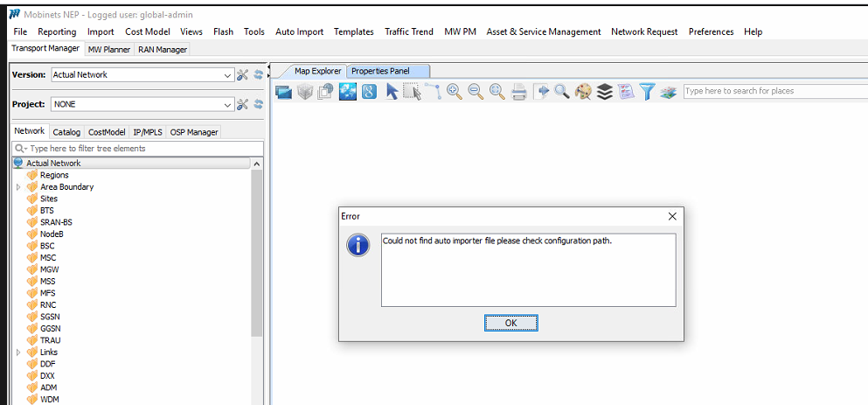
Task: Click the color palette icon
Action: [x=583, y=91]
